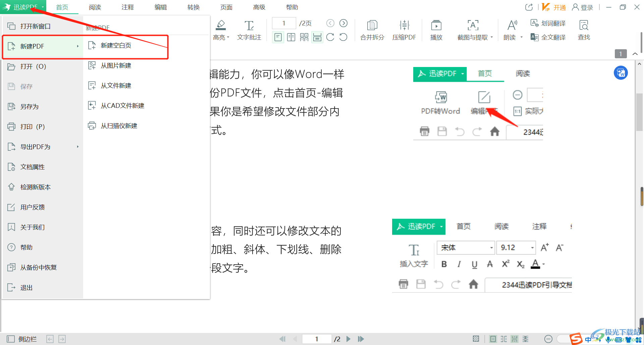Image resolution: width=644 pixels, height=345 pixels.
Task: Click the zoom out minus button in status bar
Action: [x=548, y=339]
